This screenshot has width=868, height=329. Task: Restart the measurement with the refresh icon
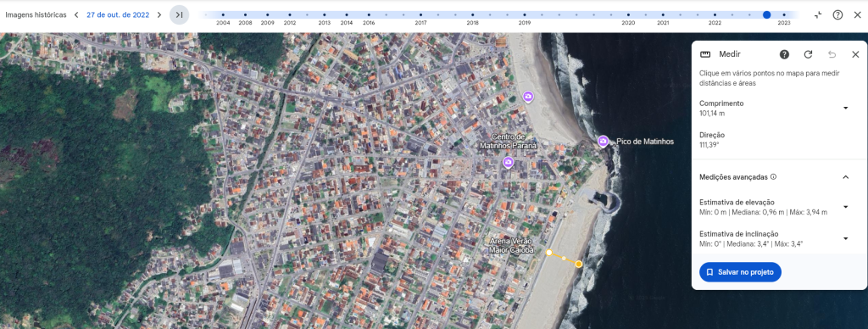pyautogui.click(x=808, y=54)
